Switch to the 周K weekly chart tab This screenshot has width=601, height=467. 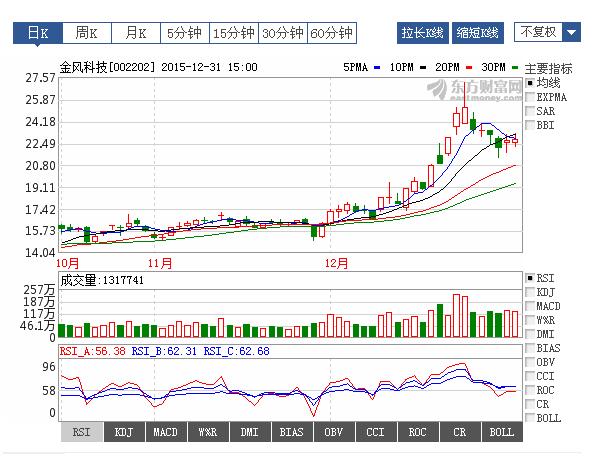click(86, 33)
